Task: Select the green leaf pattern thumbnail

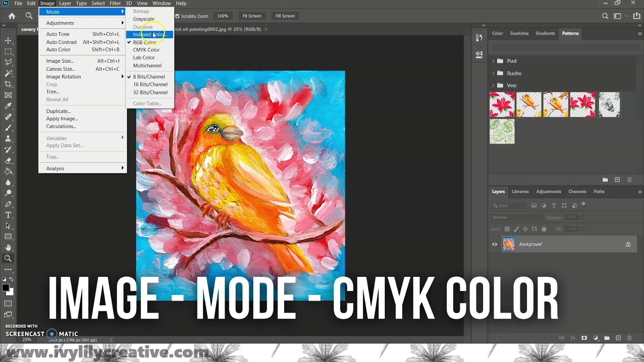Action: tap(502, 131)
